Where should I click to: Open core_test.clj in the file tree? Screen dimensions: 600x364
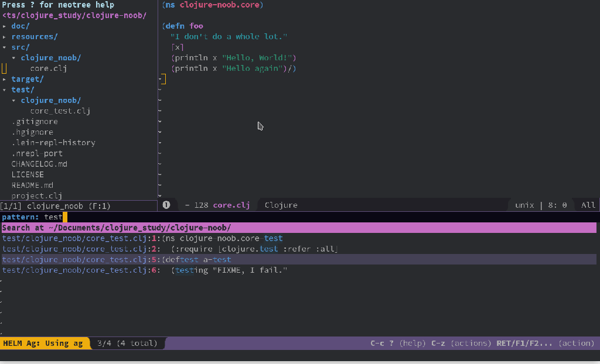pos(60,111)
